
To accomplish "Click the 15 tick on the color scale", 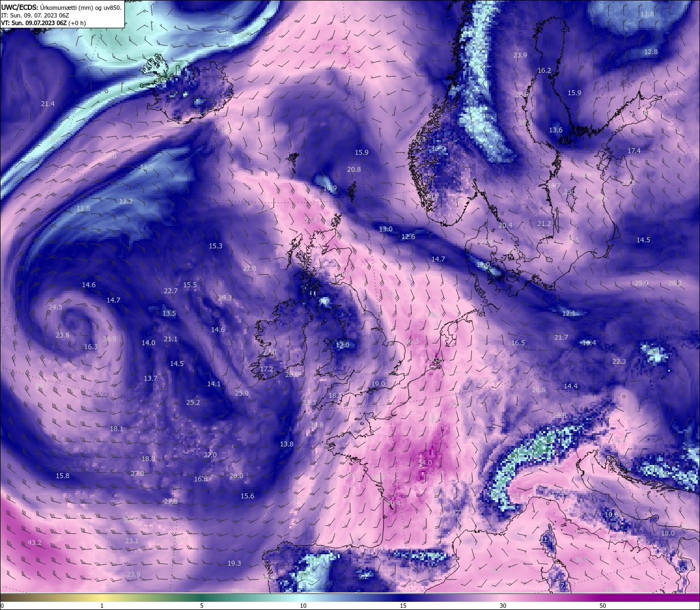I will click(402, 606).
